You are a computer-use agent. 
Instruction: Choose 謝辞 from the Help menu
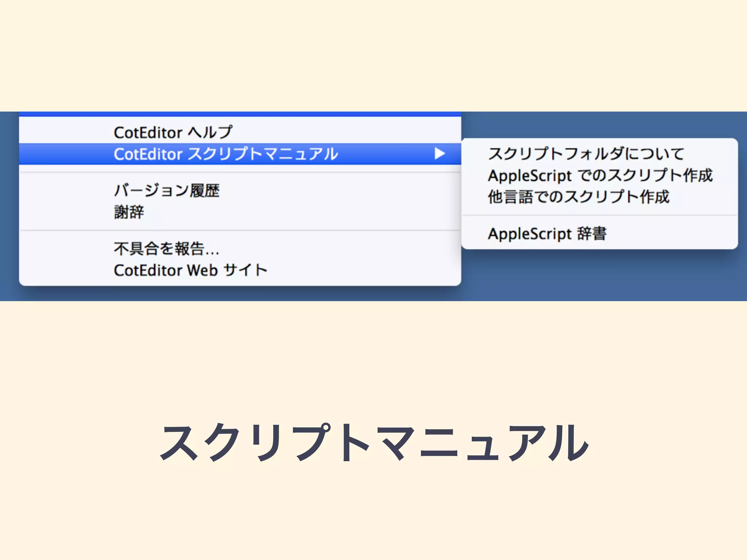coord(240,212)
